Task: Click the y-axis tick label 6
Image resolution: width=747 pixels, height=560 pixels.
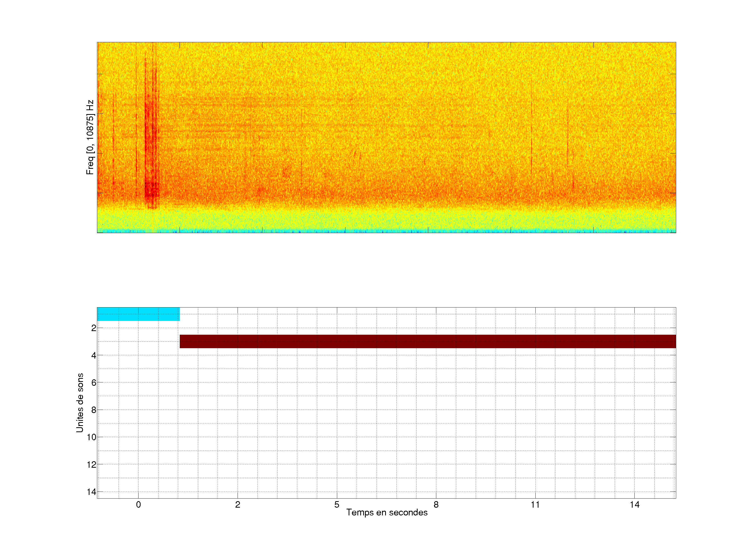Action: [94, 382]
